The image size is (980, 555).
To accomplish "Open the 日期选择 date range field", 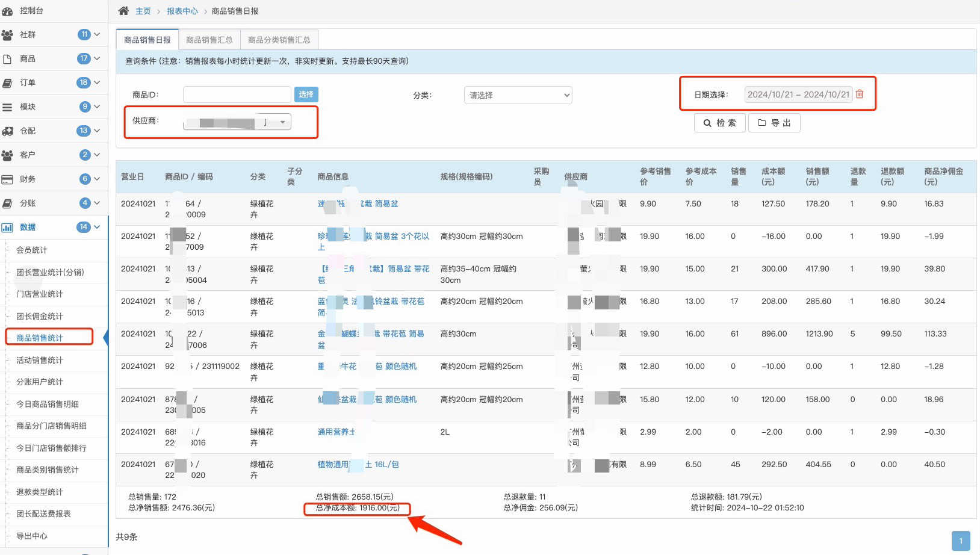I will [798, 95].
